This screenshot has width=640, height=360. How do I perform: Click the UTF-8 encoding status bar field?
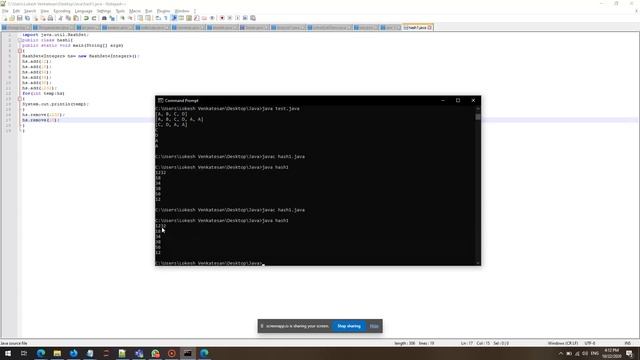pyautogui.click(x=590, y=343)
